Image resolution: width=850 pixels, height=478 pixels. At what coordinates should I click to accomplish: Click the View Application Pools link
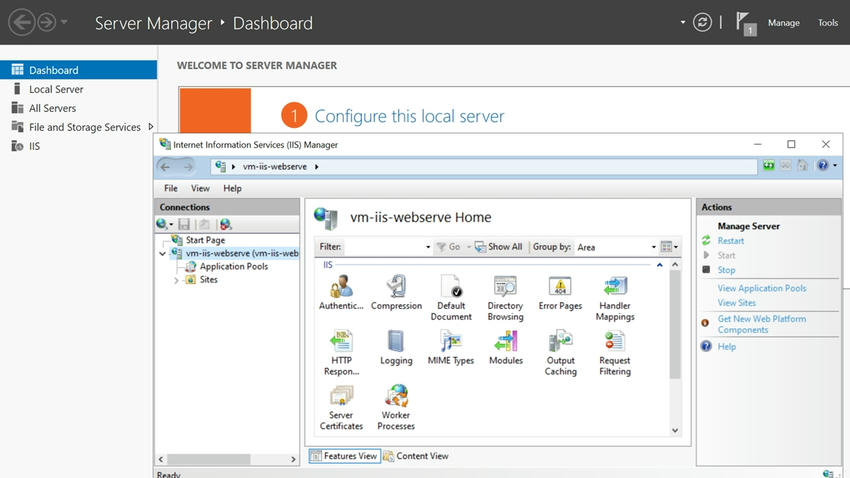tap(762, 288)
